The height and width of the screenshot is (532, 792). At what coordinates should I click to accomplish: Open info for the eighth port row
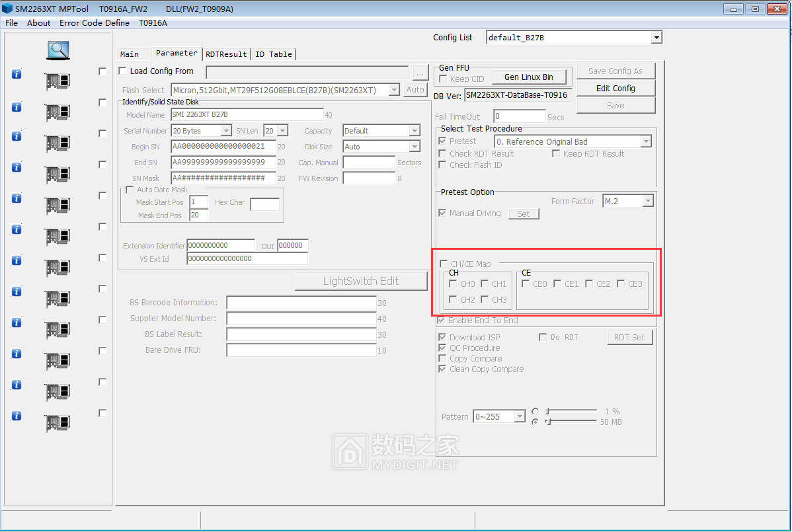click(x=17, y=291)
